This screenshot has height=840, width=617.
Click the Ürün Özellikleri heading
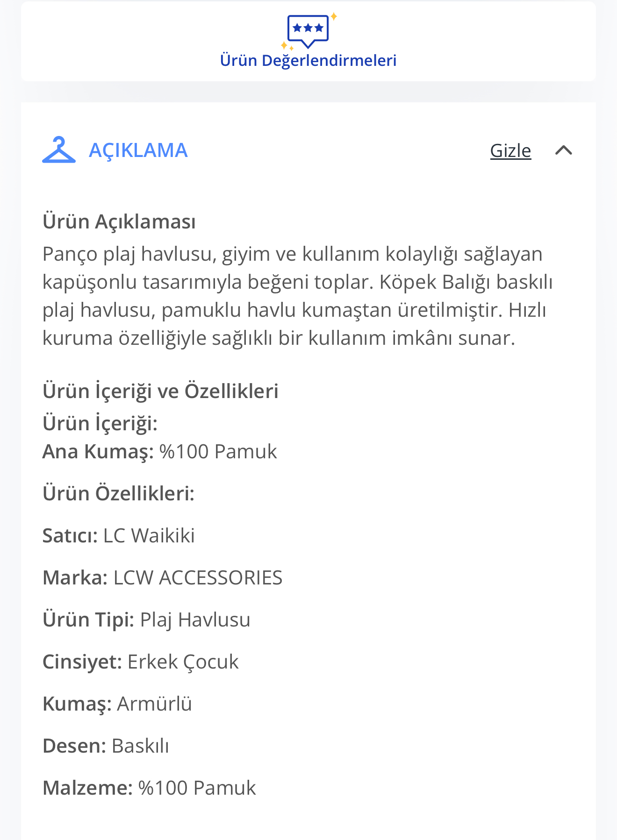[119, 493]
